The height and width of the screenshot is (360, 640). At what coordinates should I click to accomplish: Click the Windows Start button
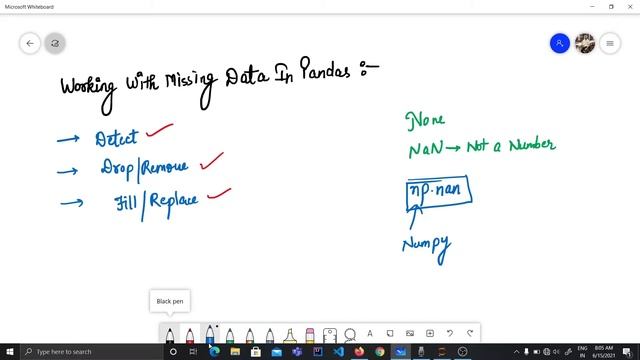pyautogui.click(x=10, y=352)
